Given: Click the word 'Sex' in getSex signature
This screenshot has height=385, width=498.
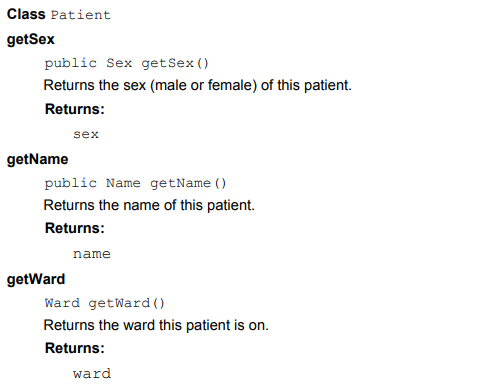Looking at the screenshot, I should (x=119, y=63).
